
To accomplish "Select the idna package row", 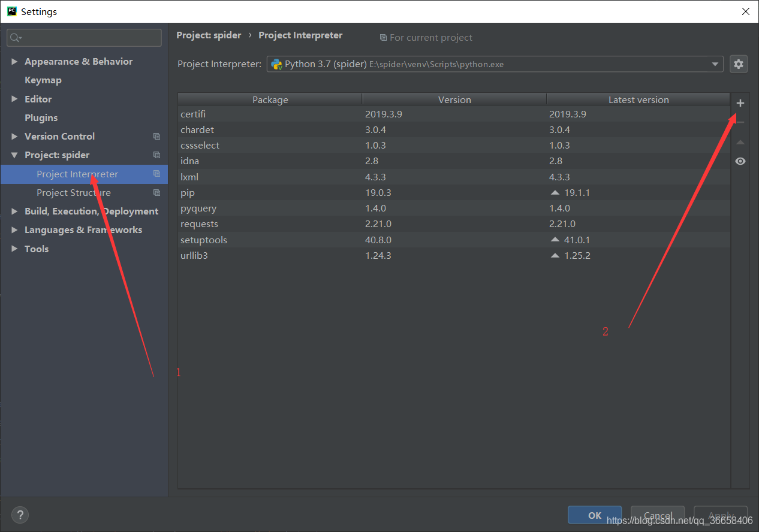I will (454, 161).
